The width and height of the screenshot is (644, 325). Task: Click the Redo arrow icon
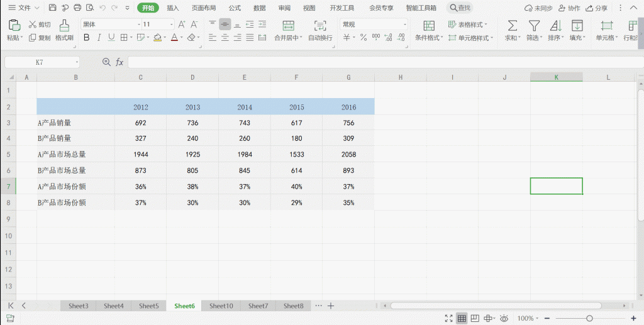coord(114,8)
